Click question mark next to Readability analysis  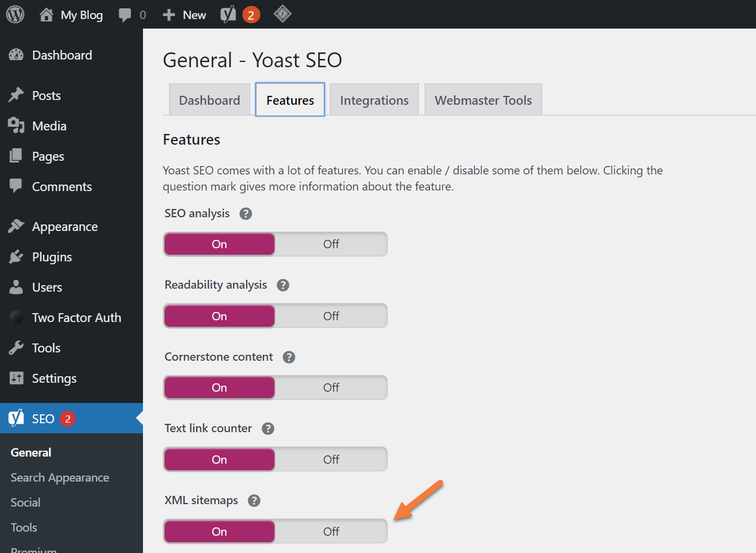(x=283, y=285)
